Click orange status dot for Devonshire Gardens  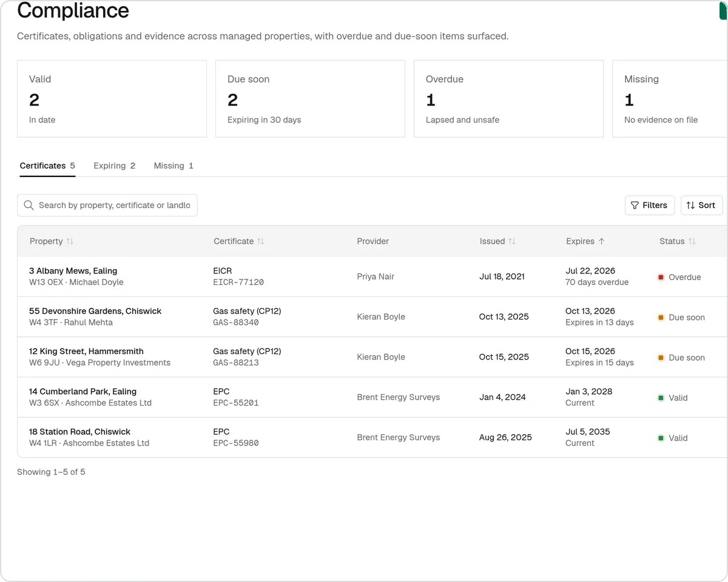(x=661, y=318)
